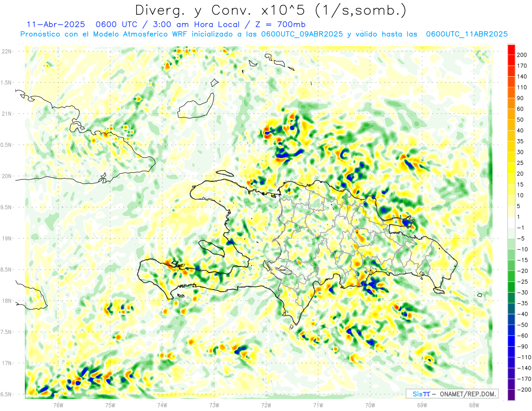The width and height of the screenshot is (532, 411).
Task: Click the '69W' longitude label
Action: (x=422, y=405)
